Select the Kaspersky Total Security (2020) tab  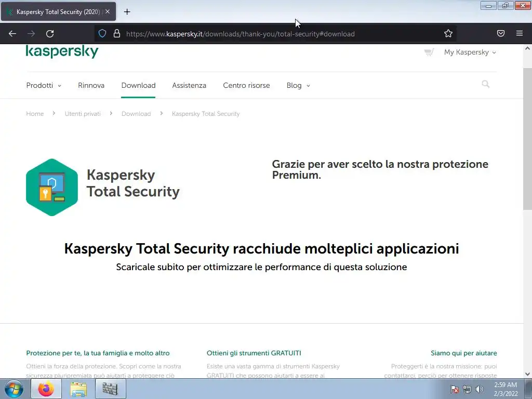coord(58,11)
